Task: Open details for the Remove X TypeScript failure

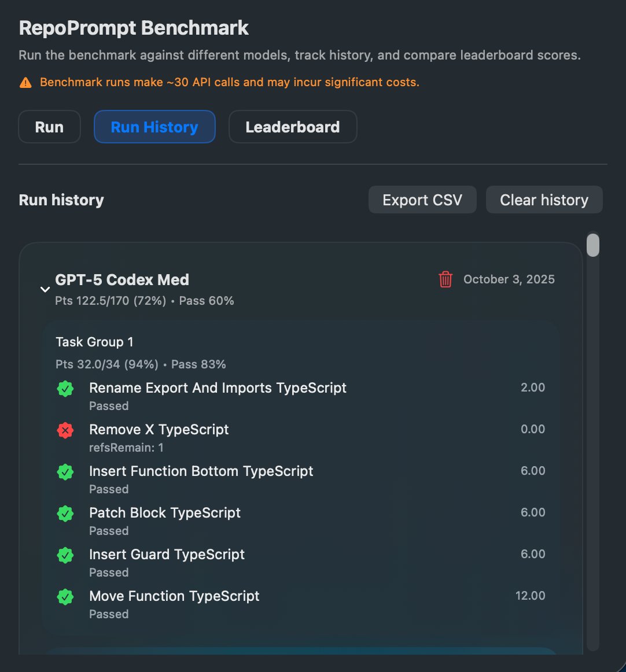Action: 159,430
